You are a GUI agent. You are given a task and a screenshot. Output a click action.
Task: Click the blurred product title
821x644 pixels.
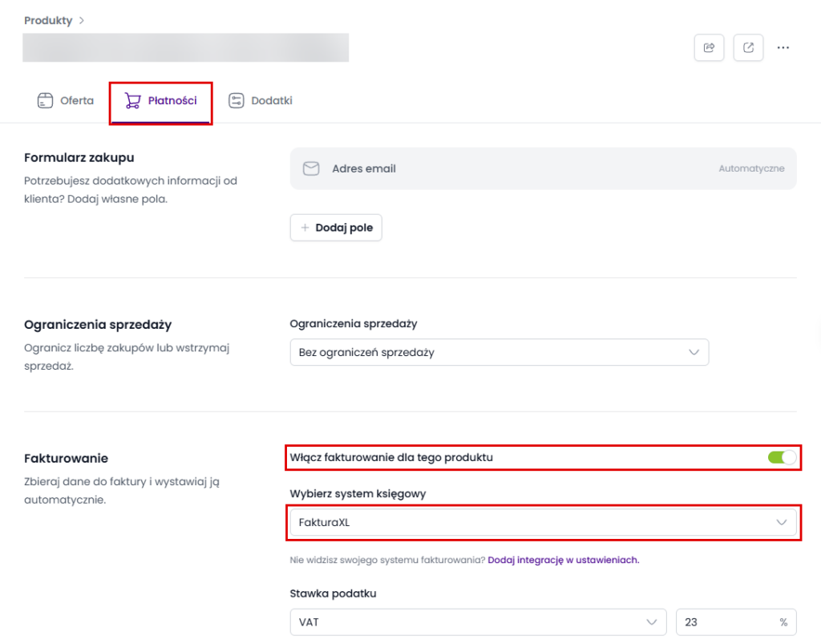(x=186, y=47)
